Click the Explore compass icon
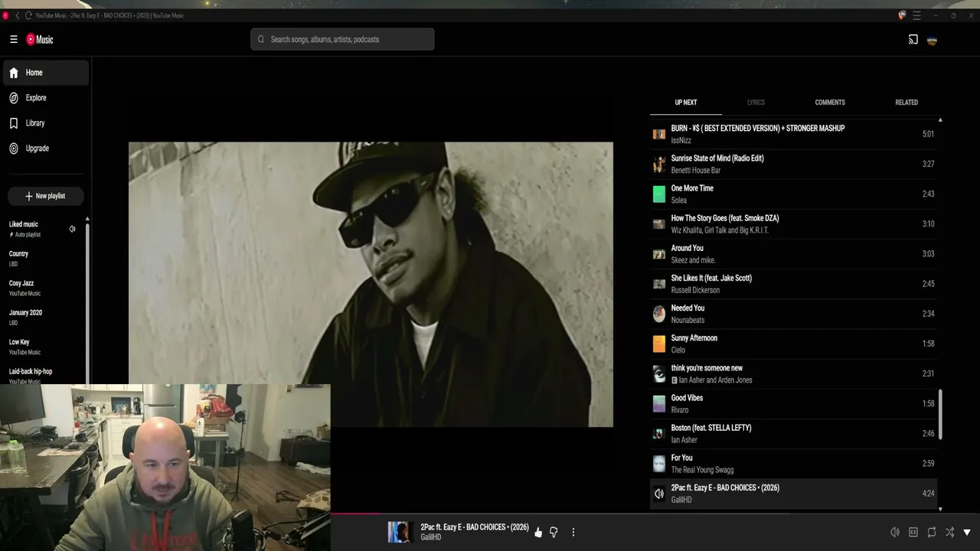Screen dimensions: 980x551 14,98
